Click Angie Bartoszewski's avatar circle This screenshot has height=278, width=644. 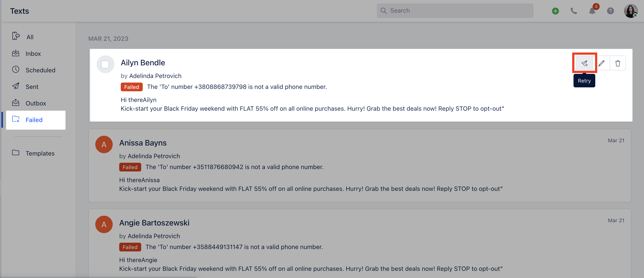coord(104,224)
